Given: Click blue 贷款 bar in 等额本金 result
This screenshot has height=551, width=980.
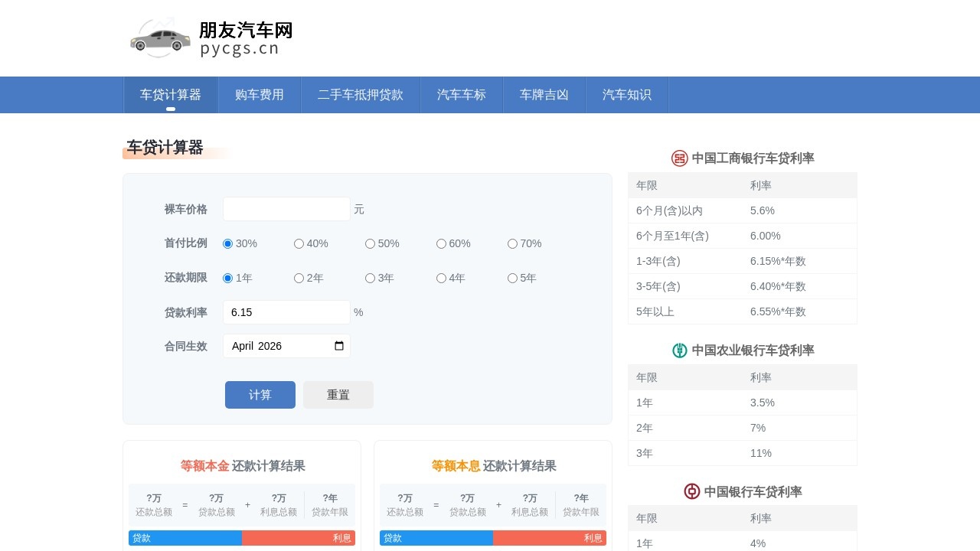Looking at the screenshot, I should (x=185, y=538).
